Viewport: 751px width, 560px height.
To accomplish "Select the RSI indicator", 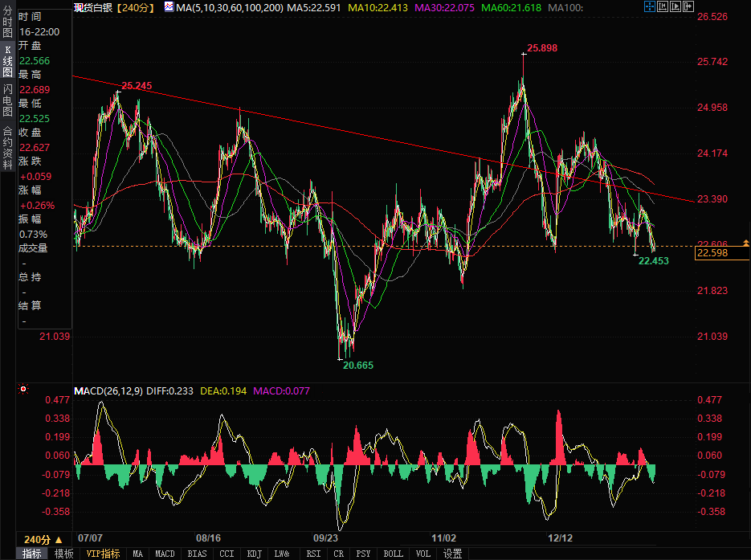I will [x=313, y=554].
